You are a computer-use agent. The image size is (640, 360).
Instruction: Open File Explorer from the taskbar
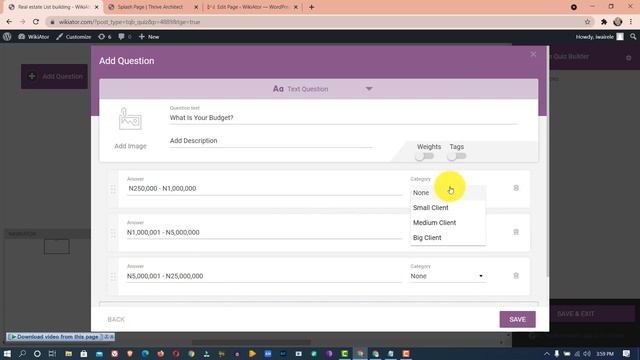(69, 353)
